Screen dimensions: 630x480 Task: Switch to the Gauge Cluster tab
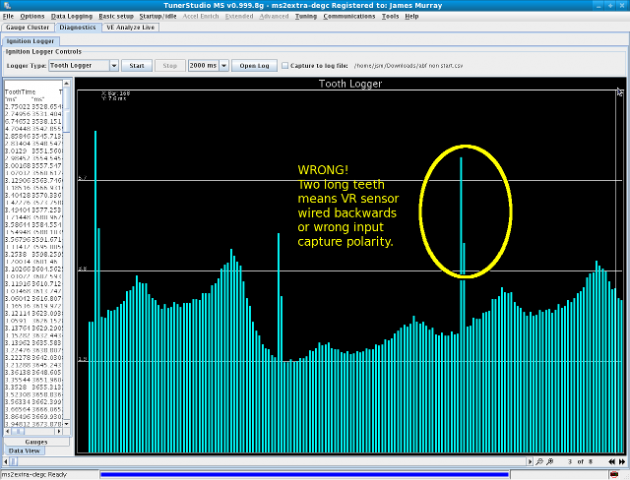point(28,27)
